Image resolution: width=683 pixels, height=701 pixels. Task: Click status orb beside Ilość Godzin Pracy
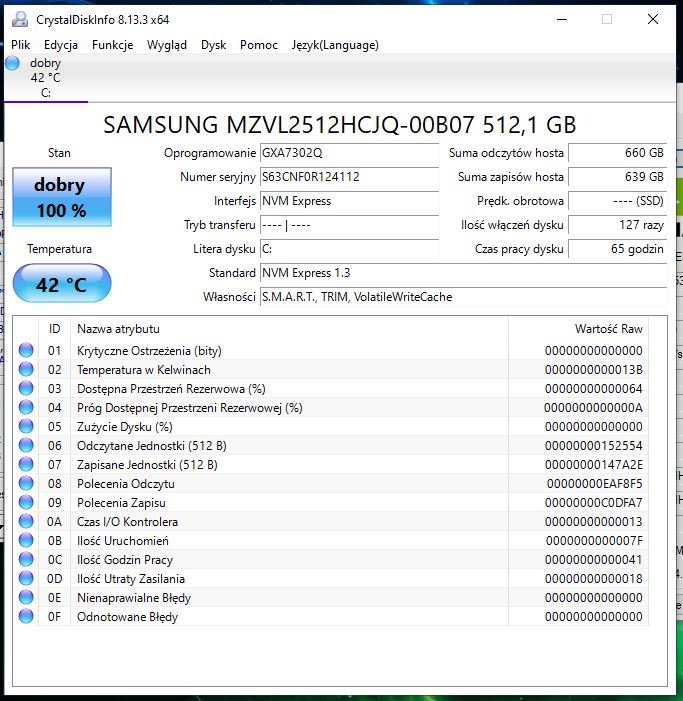tap(26, 560)
